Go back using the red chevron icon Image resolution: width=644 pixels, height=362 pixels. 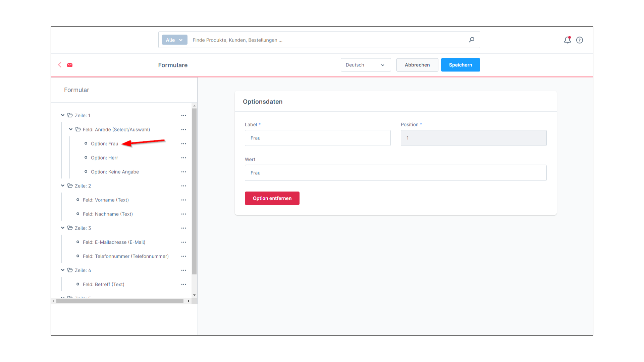(x=60, y=65)
